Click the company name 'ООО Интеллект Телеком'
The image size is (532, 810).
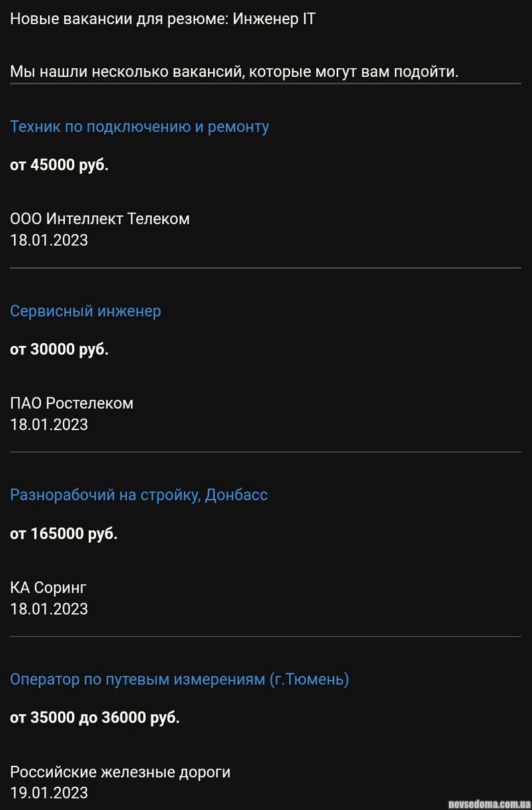(100, 219)
